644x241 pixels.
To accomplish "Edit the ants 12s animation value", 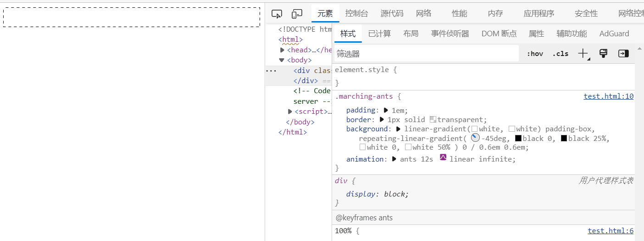I will tap(416, 159).
